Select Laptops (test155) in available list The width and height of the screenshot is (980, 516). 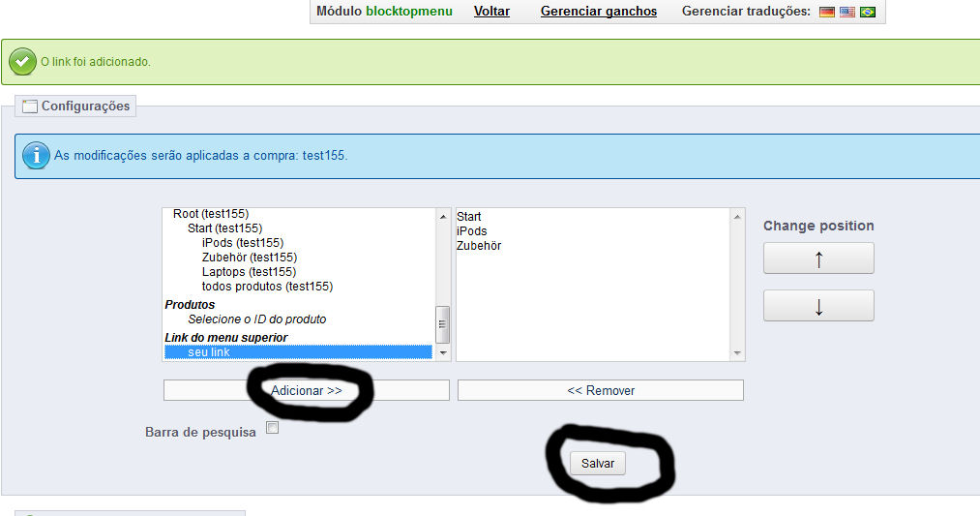click(x=249, y=271)
